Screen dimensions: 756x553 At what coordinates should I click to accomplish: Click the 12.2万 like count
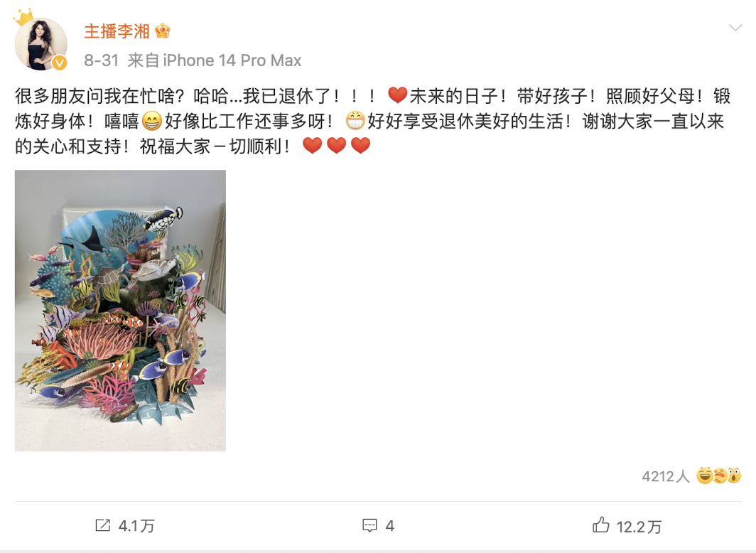tap(639, 527)
